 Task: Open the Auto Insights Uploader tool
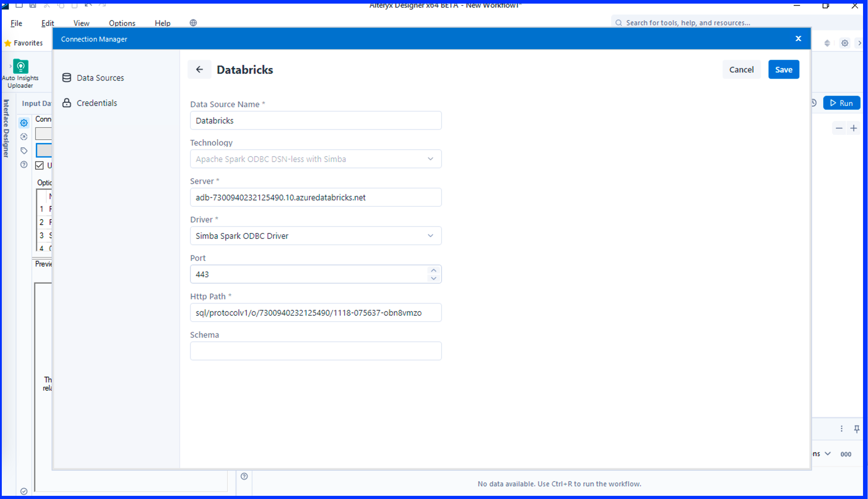[20, 74]
